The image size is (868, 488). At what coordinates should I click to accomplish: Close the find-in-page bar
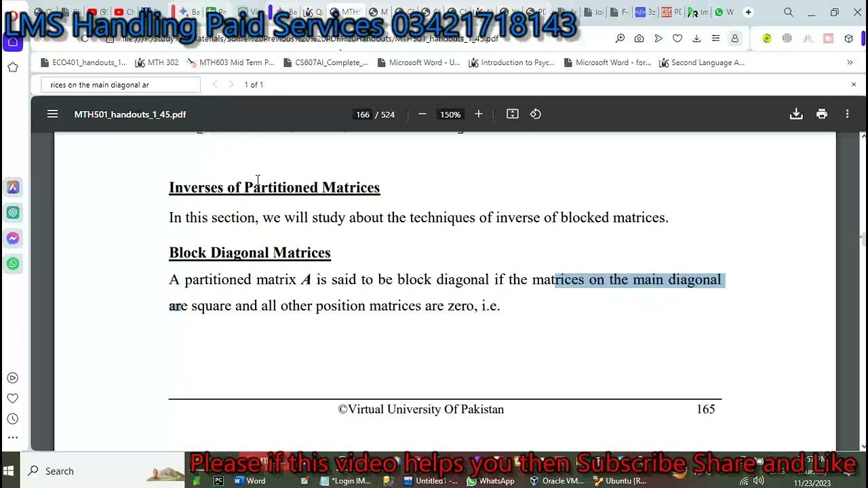pos(854,85)
